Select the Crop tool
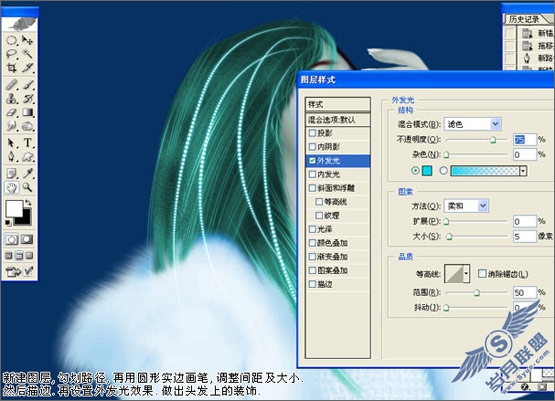The height and width of the screenshot is (401, 555). (11, 67)
